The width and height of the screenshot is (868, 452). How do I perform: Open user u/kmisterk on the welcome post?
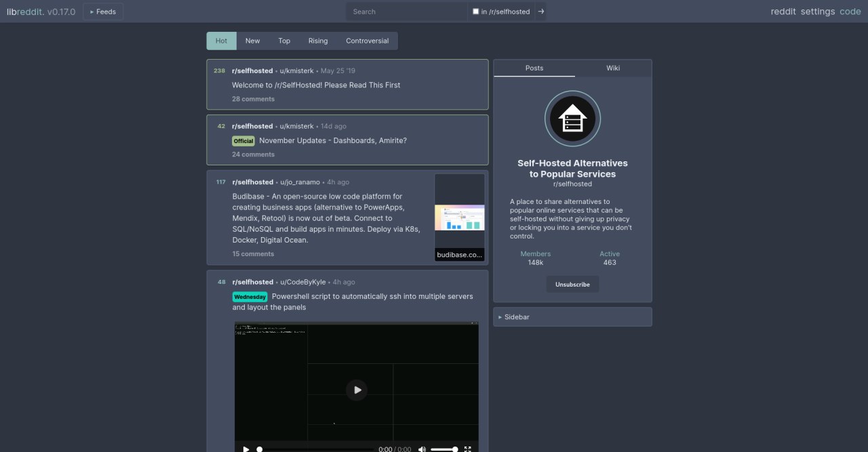(296, 70)
